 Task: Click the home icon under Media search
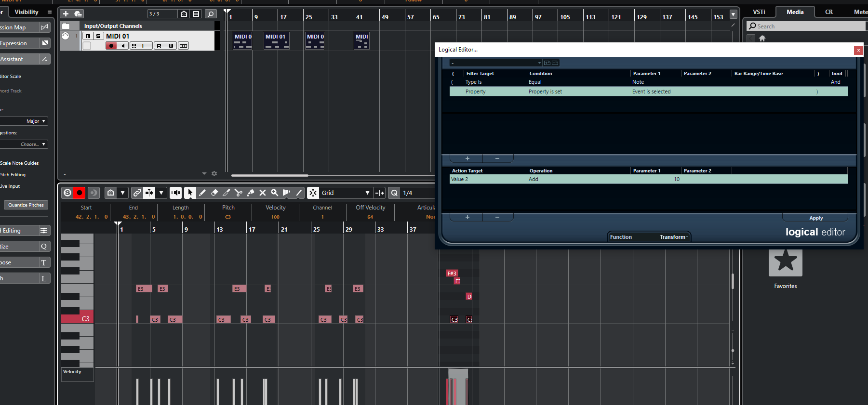[762, 39]
